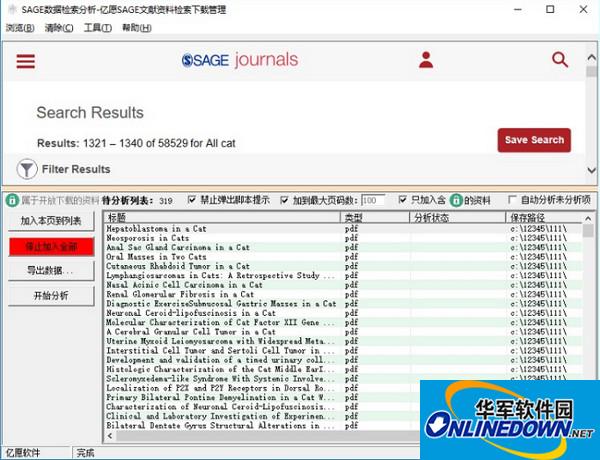Click the 开始分析 button
This screenshot has height=460, width=600.
coord(50,296)
